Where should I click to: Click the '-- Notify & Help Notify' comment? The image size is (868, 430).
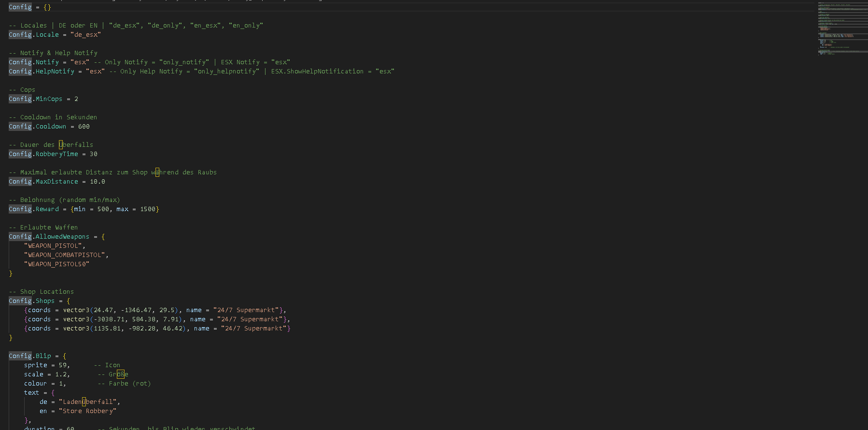pos(53,53)
